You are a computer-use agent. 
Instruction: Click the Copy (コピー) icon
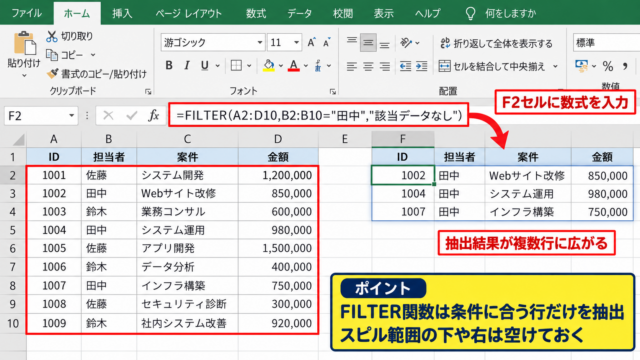pos(52,55)
